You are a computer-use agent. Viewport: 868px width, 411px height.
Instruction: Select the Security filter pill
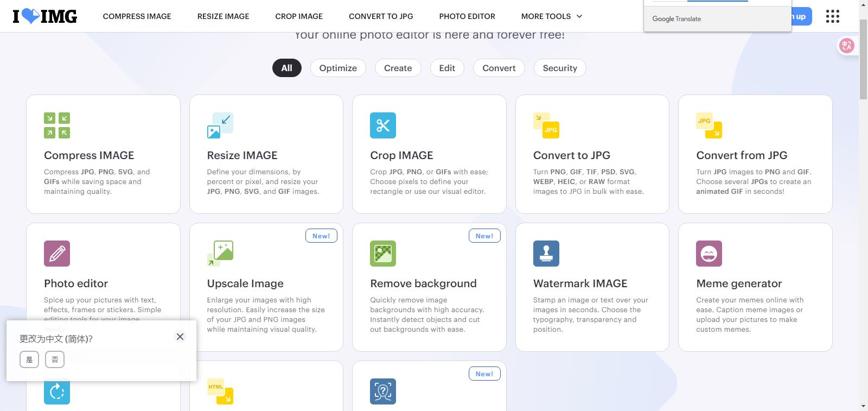tap(560, 68)
